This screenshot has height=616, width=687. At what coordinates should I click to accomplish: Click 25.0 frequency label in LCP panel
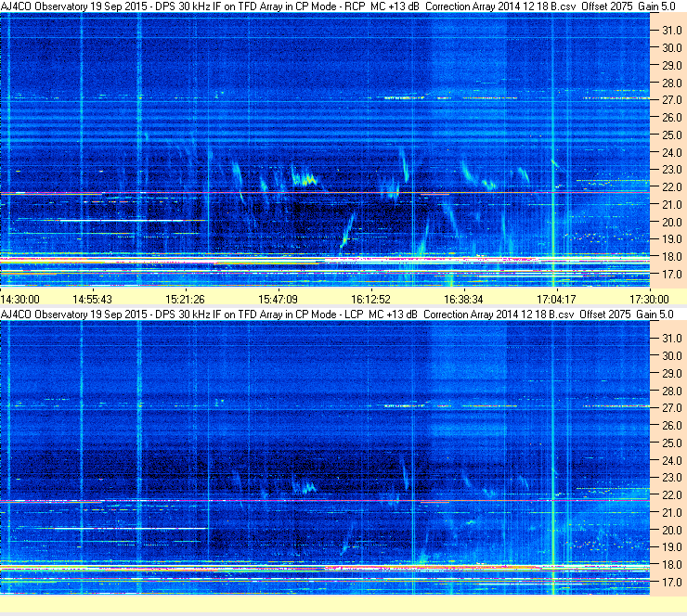coord(672,443)
